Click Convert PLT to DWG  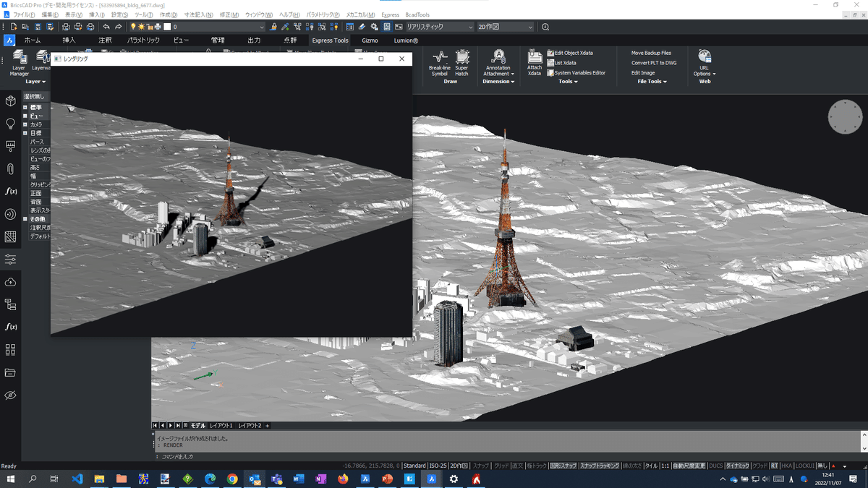[654, 63]
